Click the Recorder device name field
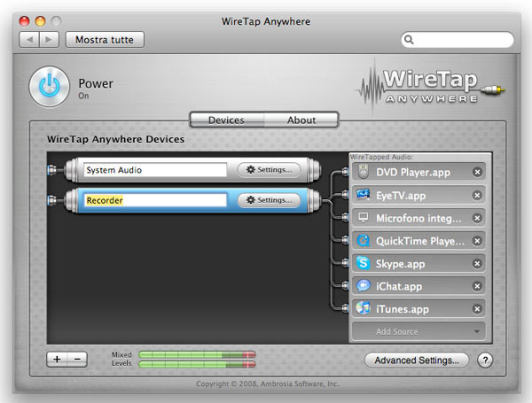 tap(155, 201)
